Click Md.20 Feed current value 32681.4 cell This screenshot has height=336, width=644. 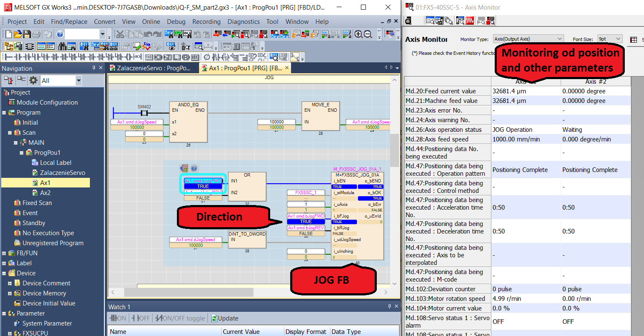(526, 91)
